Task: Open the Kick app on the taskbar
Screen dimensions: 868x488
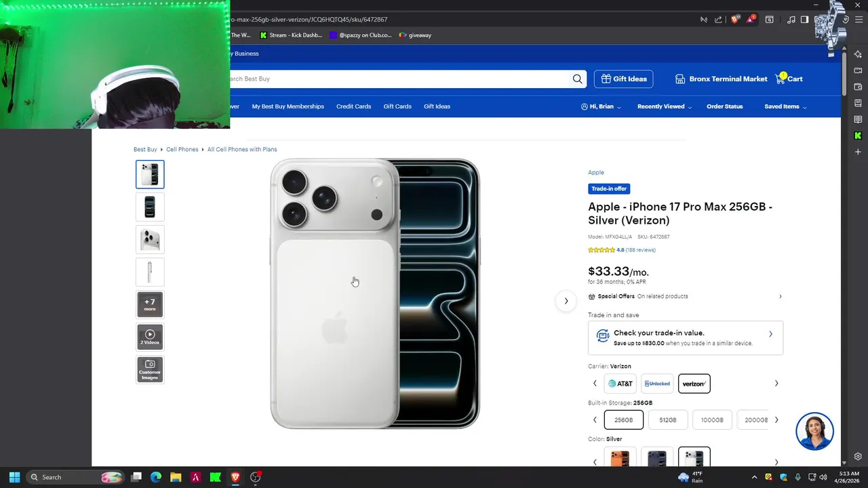Action: [216, 477]
